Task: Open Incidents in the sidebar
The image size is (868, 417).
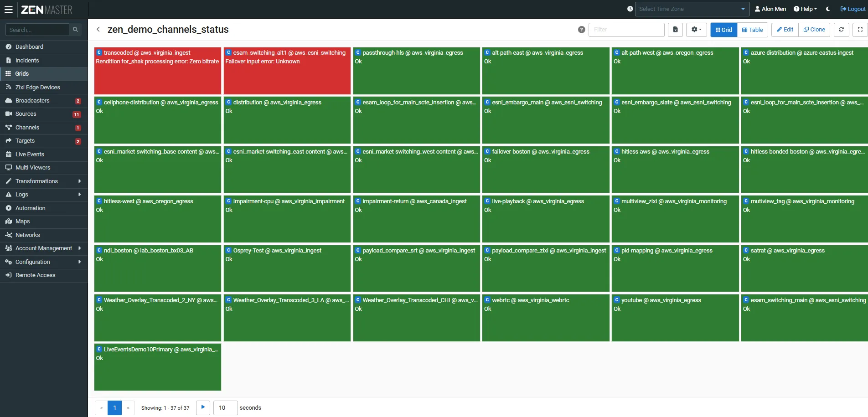Action: pos(44,61)
